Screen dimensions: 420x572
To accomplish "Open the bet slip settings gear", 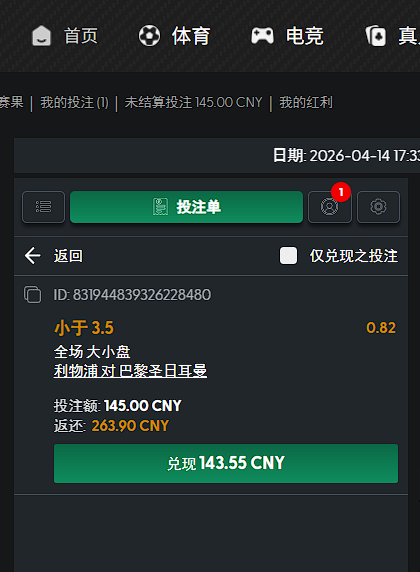I will click(x=378, y=207).
